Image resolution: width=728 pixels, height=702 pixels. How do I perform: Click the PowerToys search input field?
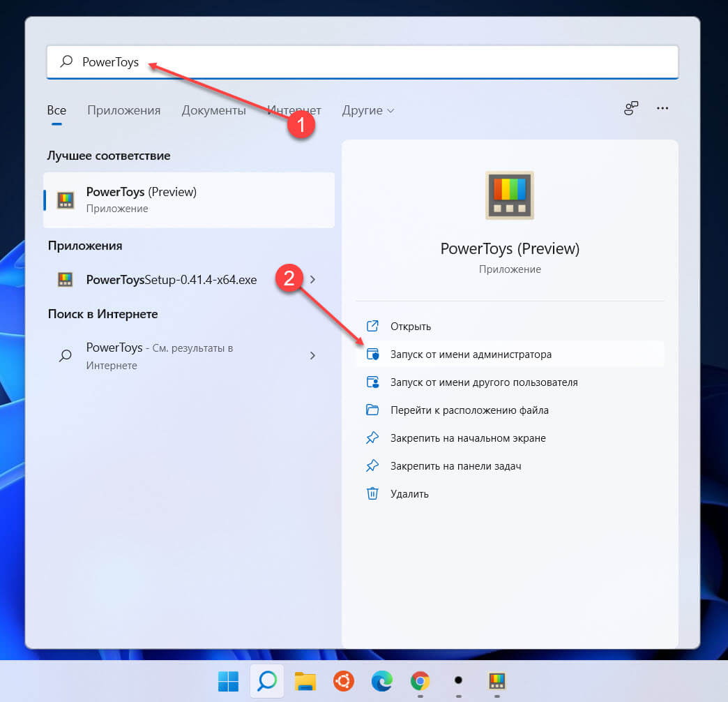pyautogui.click(x=362, y=62)
